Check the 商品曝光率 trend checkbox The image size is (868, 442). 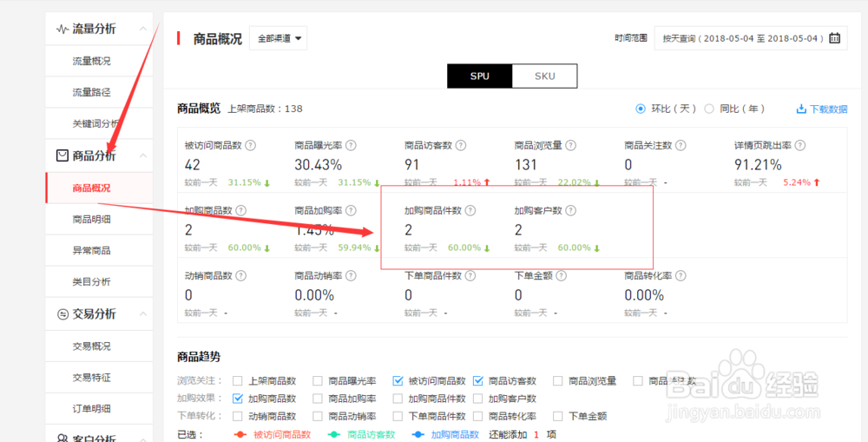tap(318, 381)
